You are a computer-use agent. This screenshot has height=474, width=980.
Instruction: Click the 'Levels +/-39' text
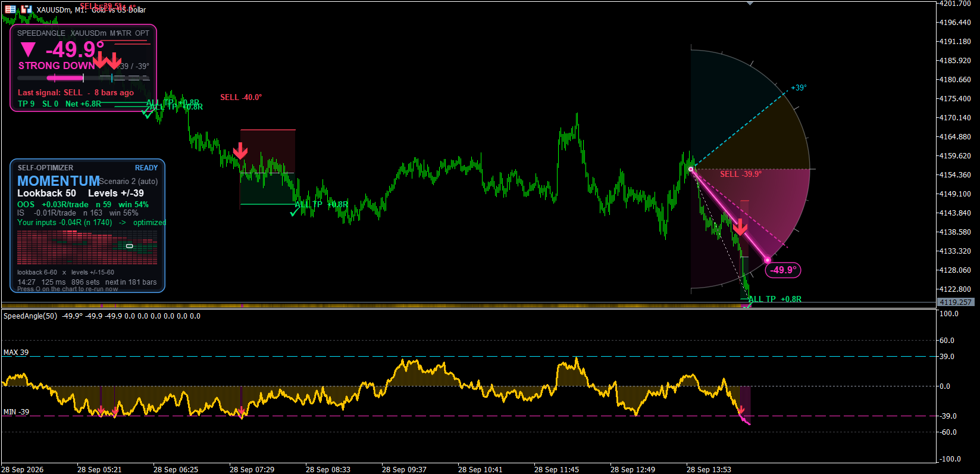point(116,194)
